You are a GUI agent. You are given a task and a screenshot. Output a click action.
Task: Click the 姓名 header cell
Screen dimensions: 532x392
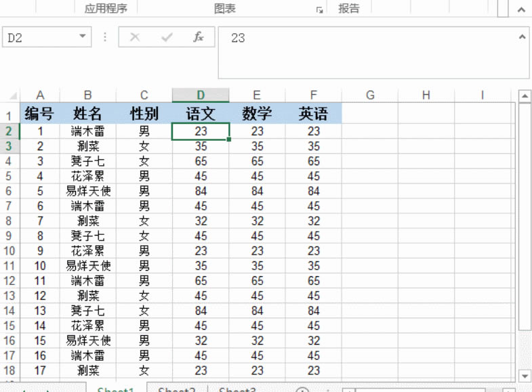(88, 113)
